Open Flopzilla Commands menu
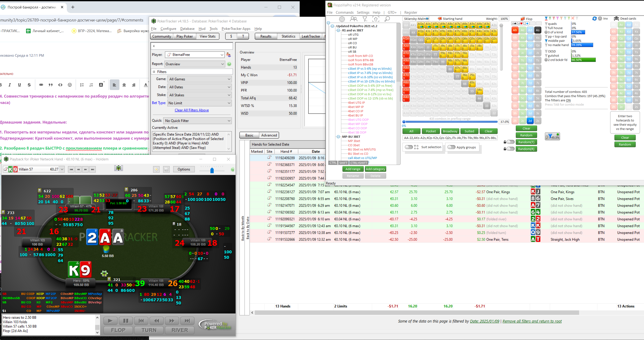The width and height of the screenshot is (644, 340). (x=345, y=13)
